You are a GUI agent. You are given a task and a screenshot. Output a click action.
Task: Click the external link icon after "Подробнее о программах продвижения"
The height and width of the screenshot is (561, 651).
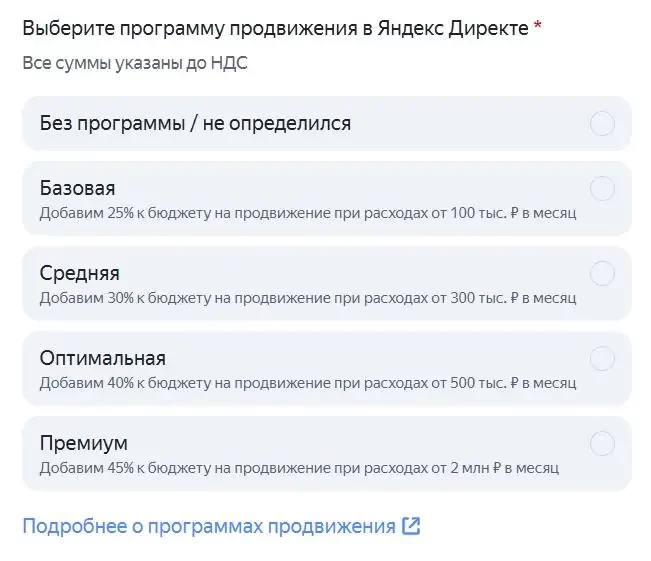411,526
